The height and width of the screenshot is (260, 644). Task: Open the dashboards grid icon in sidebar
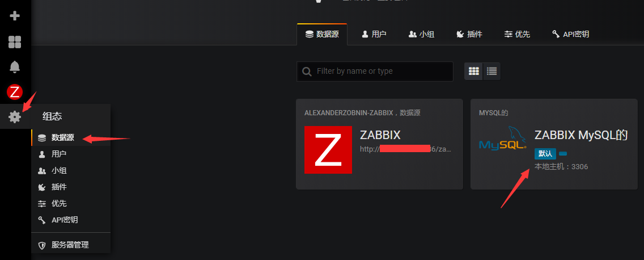15,41
